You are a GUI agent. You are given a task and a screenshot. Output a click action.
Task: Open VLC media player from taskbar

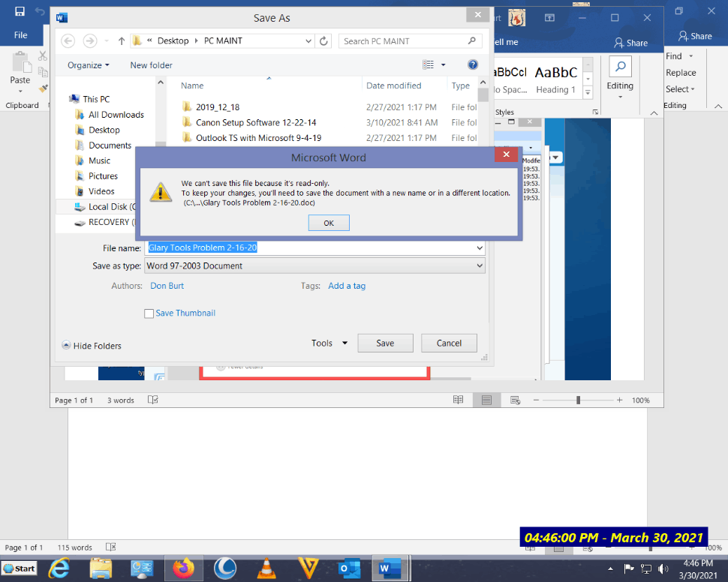tap(266, 568)
